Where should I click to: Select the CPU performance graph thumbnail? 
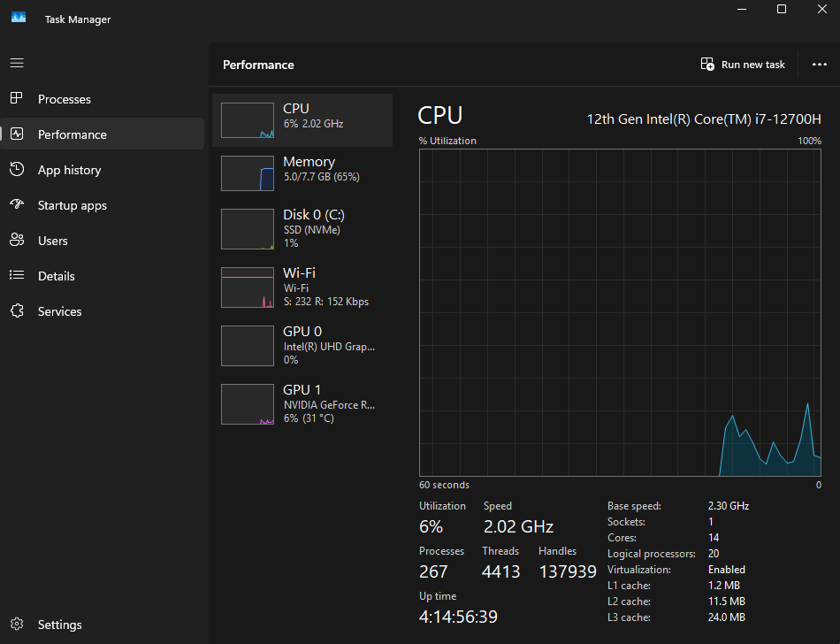click(x=248, y=120)
